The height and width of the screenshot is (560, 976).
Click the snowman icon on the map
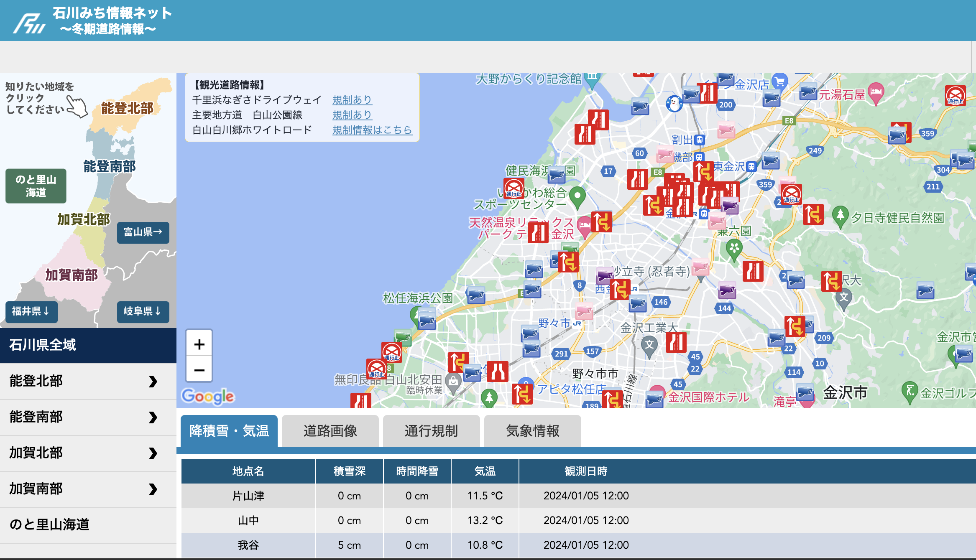pyautogui.click(x=674, y=103)
